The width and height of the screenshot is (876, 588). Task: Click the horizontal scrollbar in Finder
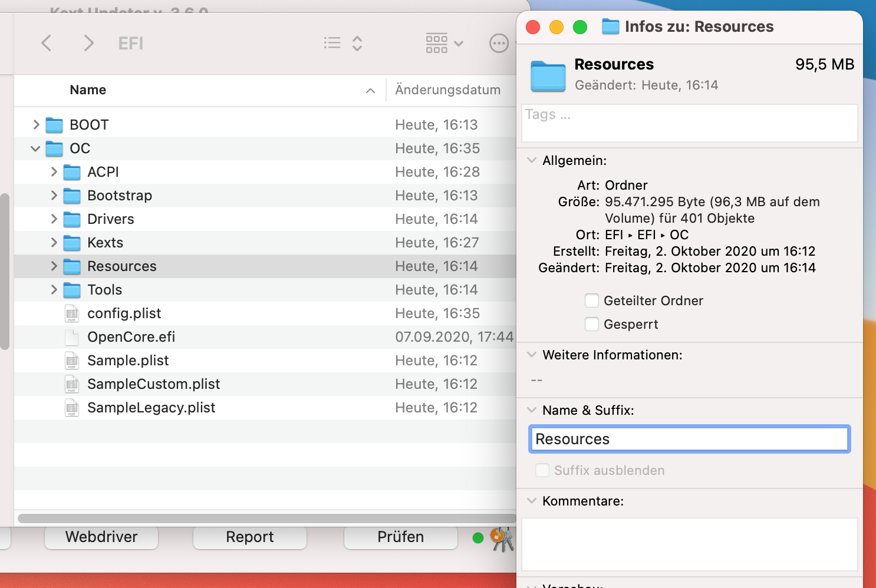265,518
